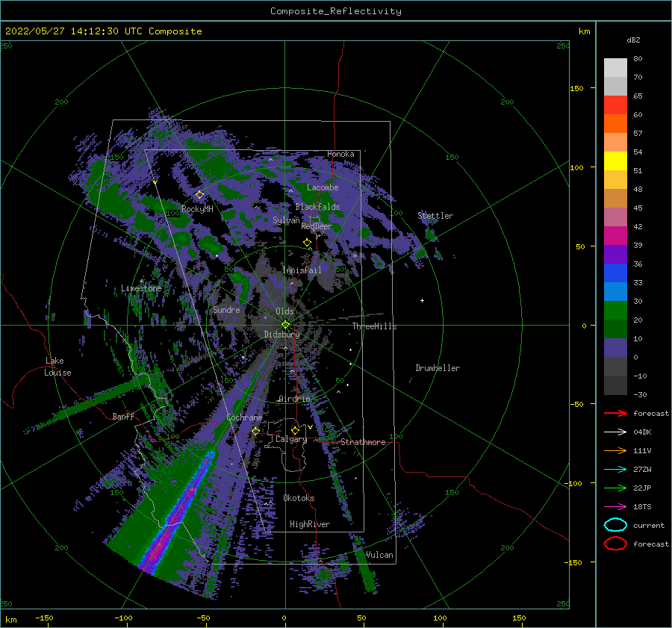This screenshot has height=628, width=672.
Task: Click the Lake Louise map label
Action: tap(57, 367)
